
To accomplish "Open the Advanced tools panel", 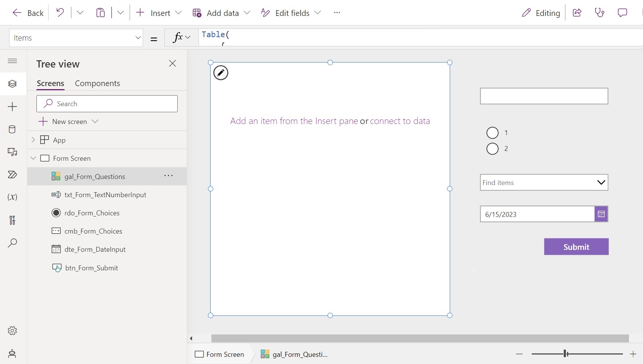I will pyautogui.click(x=13, y=220).
